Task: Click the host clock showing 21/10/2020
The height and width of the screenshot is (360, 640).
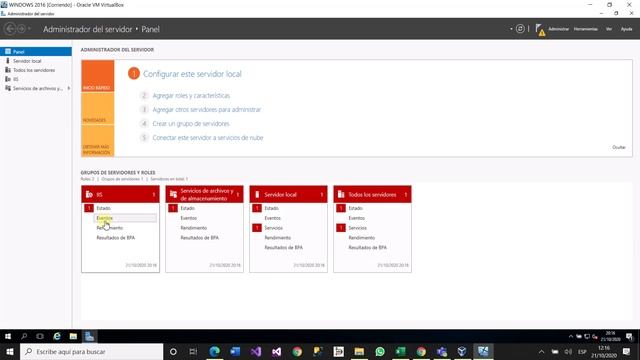Action: coord(604,351)
